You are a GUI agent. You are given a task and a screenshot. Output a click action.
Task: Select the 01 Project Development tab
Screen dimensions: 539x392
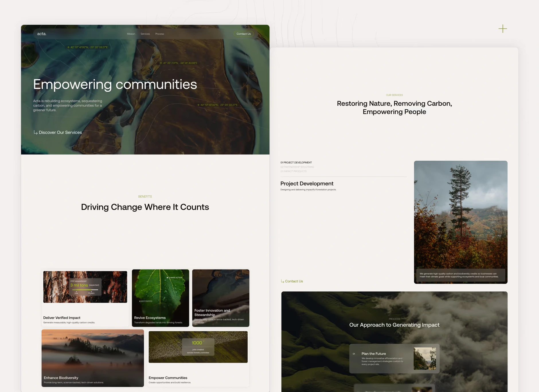click(x=296, y=162)
